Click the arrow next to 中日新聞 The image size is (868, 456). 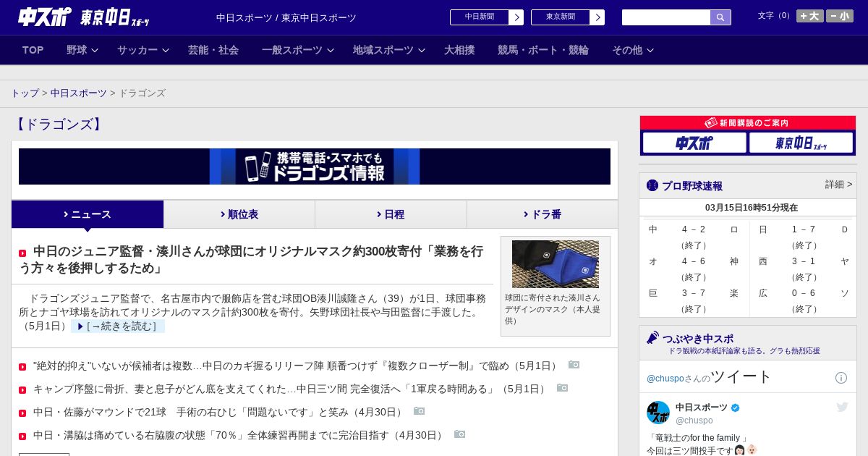pyautogui.click(x=516, y=17)
